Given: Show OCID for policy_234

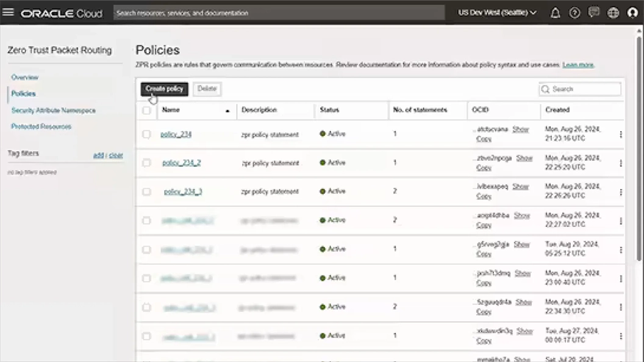Looking at the screenshot, I should click(520, 129).
